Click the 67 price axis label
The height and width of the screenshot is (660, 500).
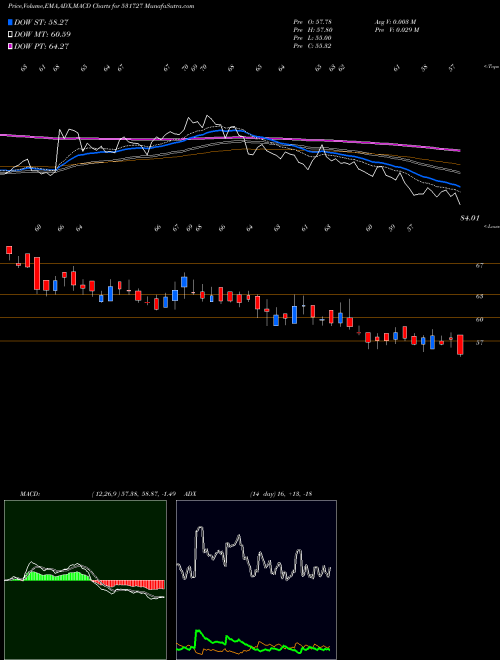point(479,266)
